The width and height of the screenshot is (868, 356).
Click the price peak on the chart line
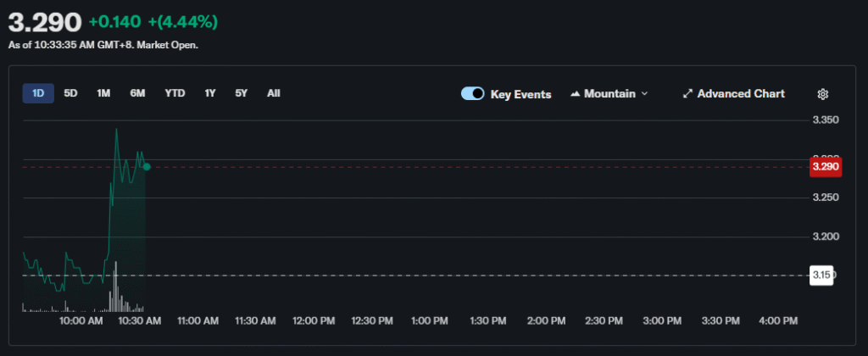point(116,129)
